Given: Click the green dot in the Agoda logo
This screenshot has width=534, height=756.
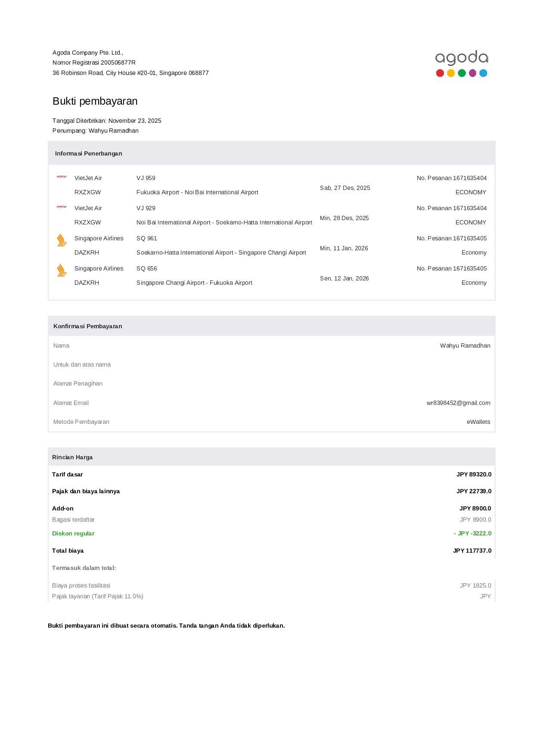Looking at the screenshot, I should (x=462, y=73).
